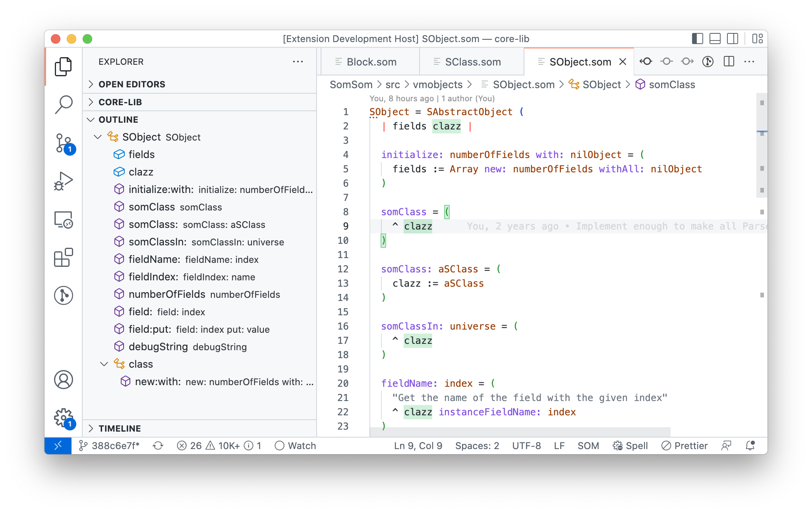Select new:with: method in outline
The width and height of the screenshot is (812, 513).
click(x=199, y=382)
